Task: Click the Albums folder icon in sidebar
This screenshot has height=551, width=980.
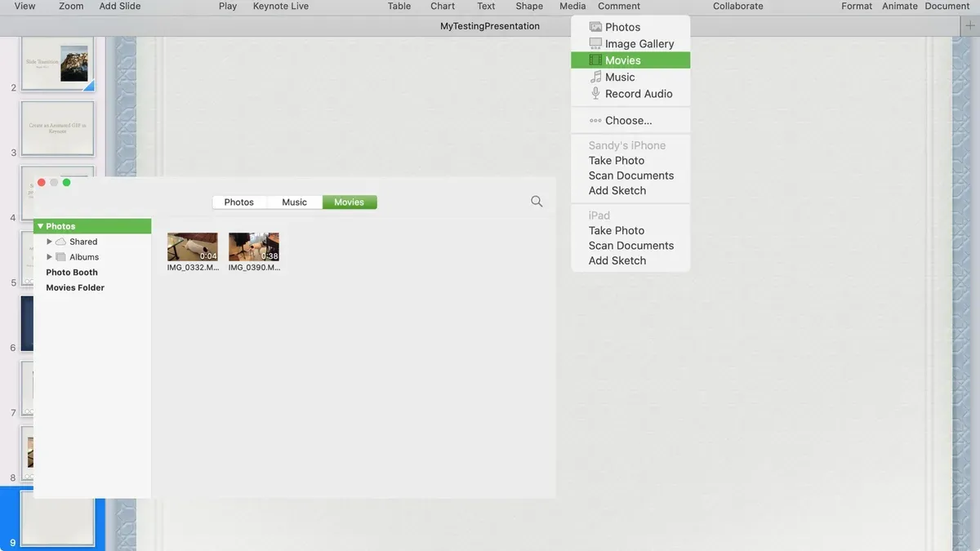Action: (60, 257)
